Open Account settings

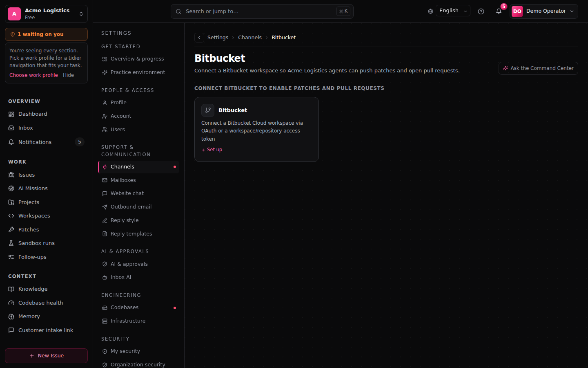(138, 116)
